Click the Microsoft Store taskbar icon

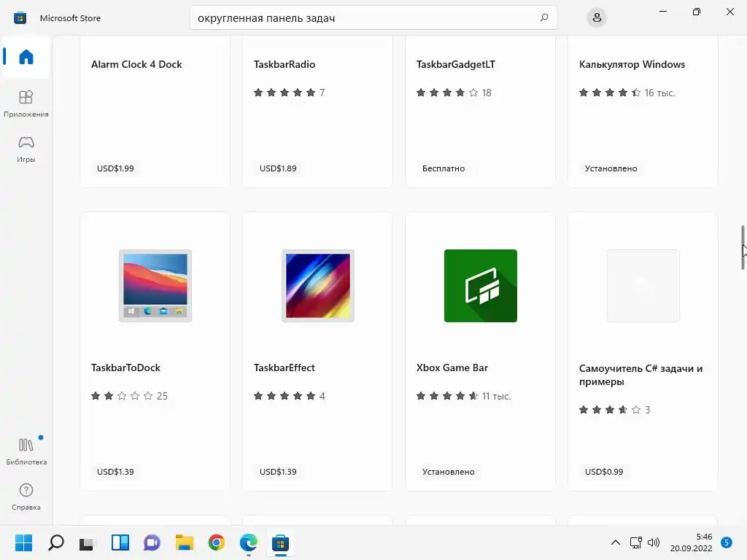coord(280,542)
